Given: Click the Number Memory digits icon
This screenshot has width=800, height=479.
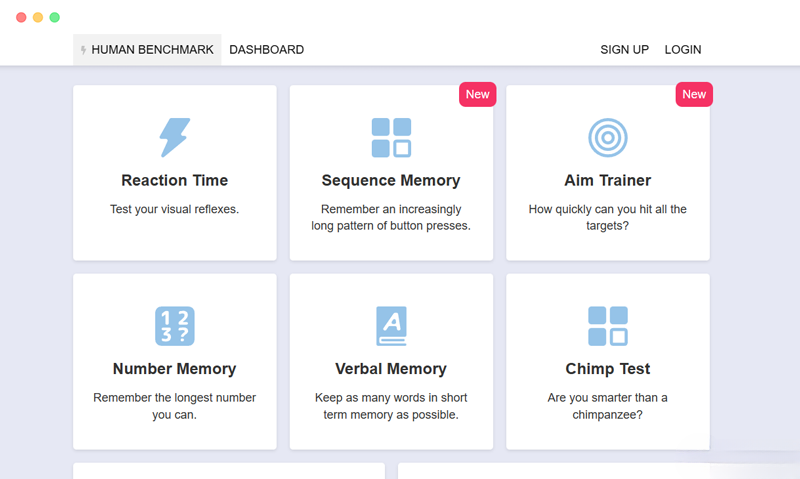Looking at the screenshot, I should pyautogui.click(x=175, y=326).
